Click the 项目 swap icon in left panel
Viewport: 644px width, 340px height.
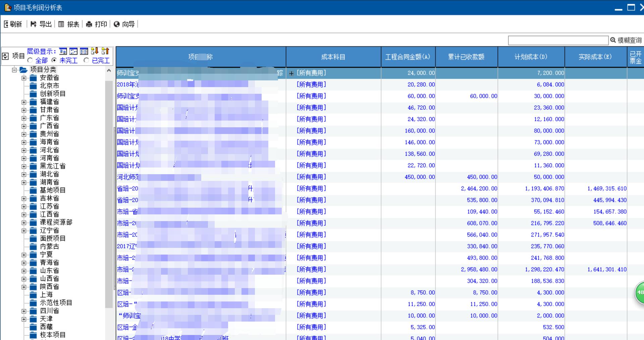pos(5,56)
